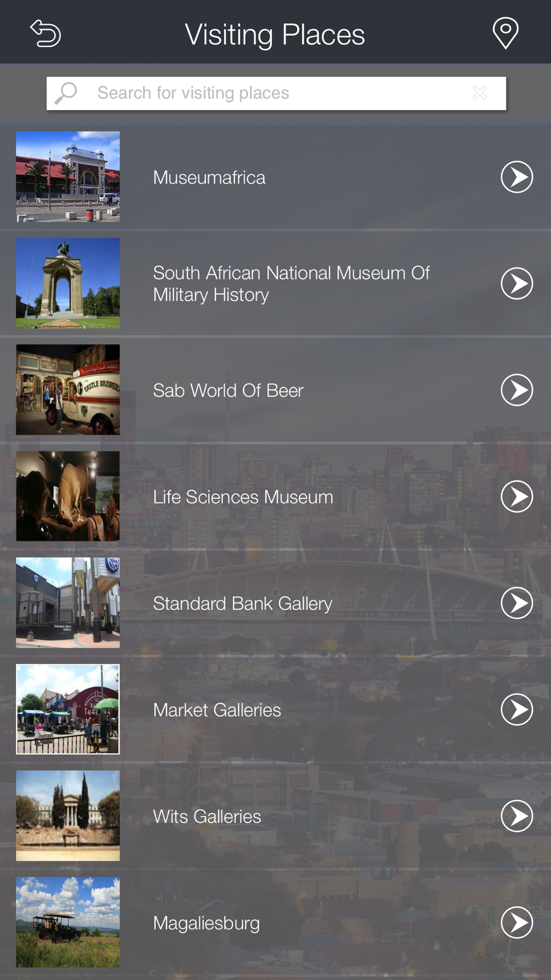The height and width of the screenshot is (980, 551).
Task: Select the Museumafrica thumbnail image
Action: pos(68,177)
